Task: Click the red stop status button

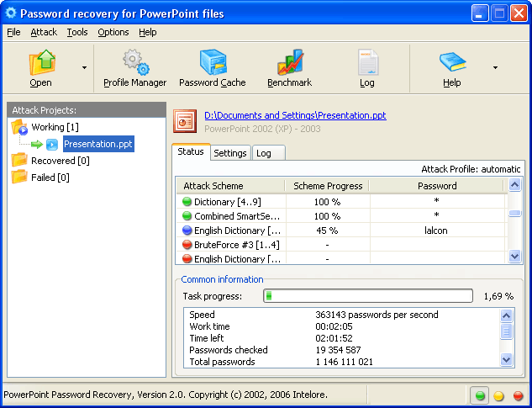Action: (518, 395)
